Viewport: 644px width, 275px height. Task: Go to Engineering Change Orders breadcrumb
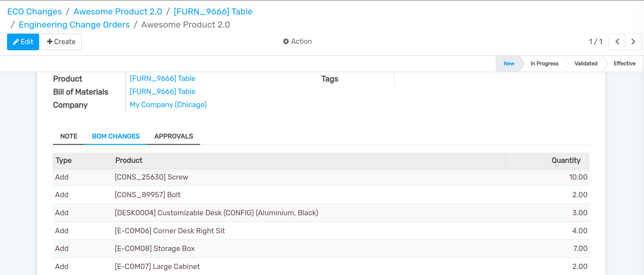pyautogui.click(x=74, y=25)
